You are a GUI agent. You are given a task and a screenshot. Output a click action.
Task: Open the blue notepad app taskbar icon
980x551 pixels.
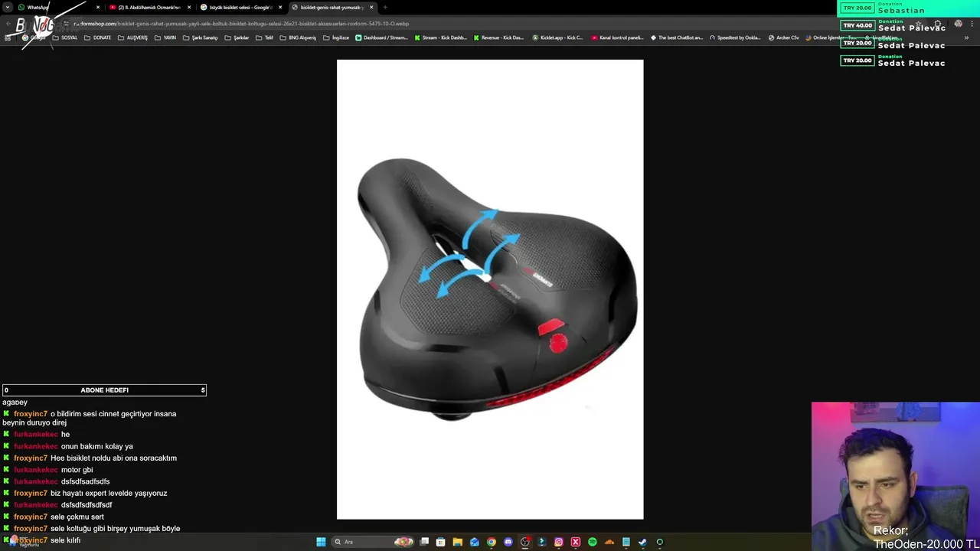[626, 542]
